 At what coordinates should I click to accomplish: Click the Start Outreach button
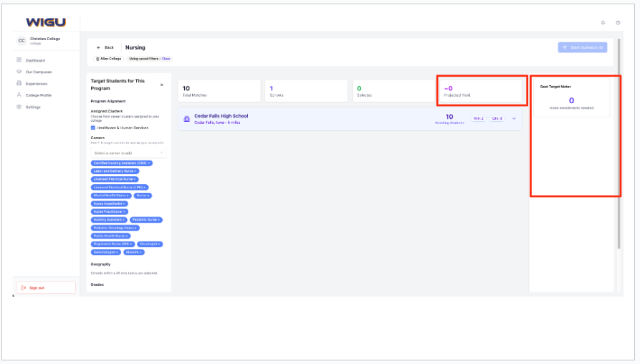pyautogui.click(x=582, y=47)
